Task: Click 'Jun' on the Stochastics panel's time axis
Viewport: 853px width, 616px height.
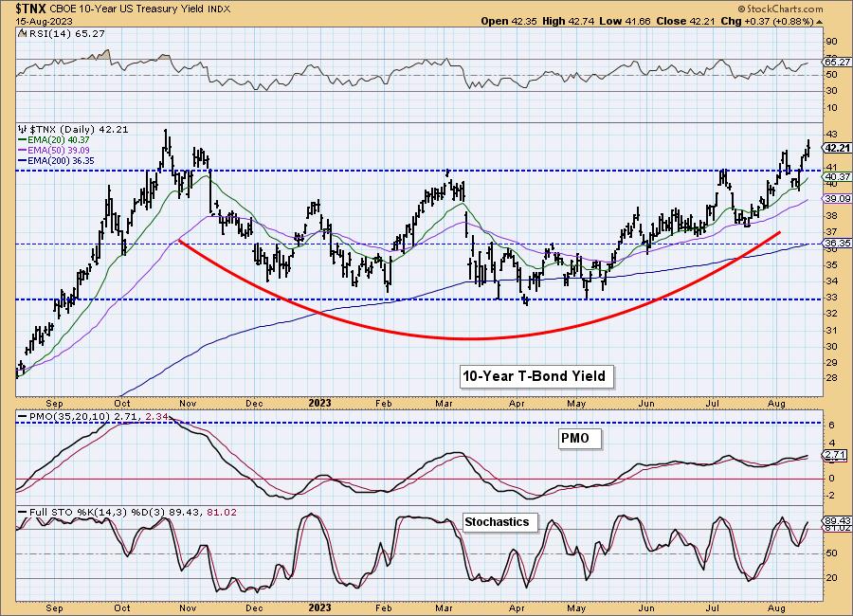Action: 645,607
